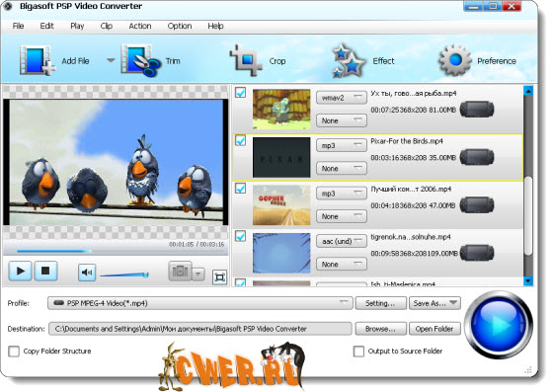Toggle the full screen preview icon
553x392 pixels.
(219, 277)
